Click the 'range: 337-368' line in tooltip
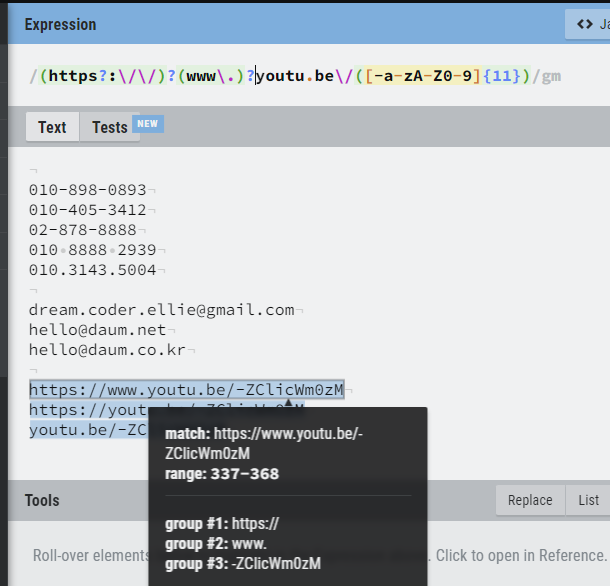 [x=222, y=474]
